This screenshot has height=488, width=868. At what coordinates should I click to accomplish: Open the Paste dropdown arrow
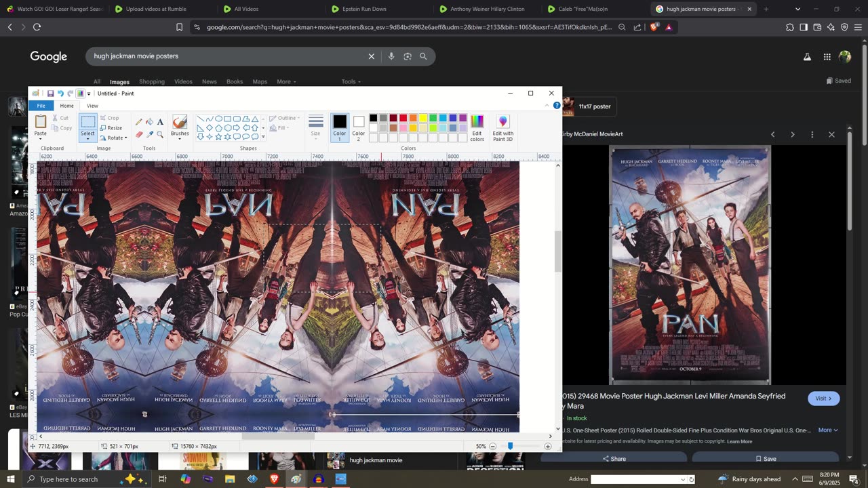(x=41, y=138)
